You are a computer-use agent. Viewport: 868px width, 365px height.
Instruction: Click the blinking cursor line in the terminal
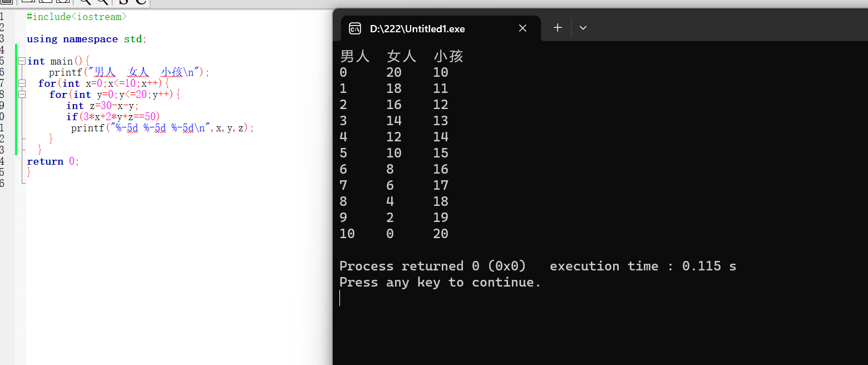339,298
